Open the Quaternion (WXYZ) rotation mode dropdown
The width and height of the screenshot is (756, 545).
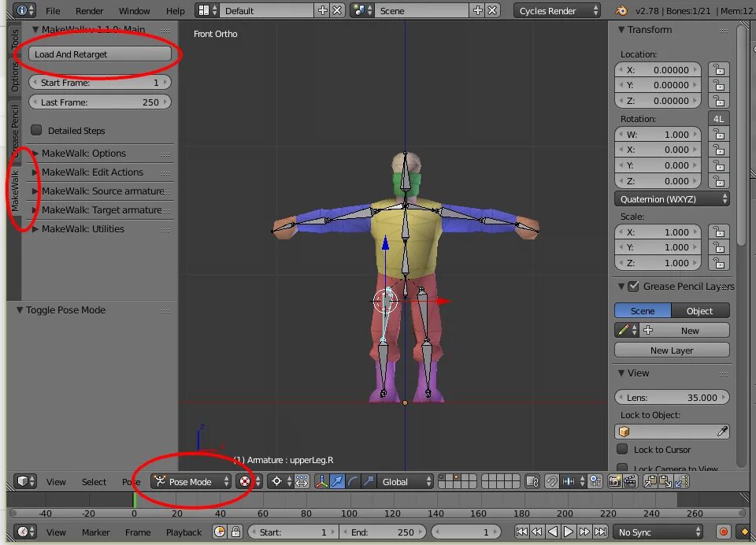tap(672, 198)
